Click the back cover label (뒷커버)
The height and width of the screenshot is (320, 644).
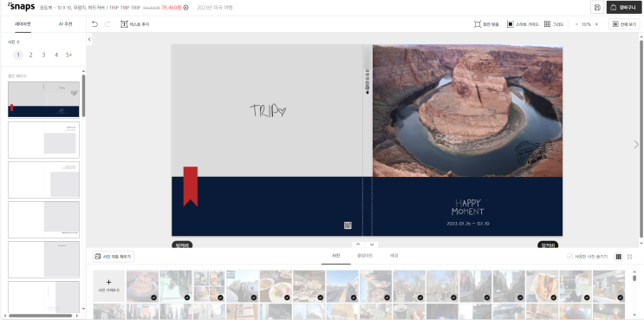pos(182,245)
